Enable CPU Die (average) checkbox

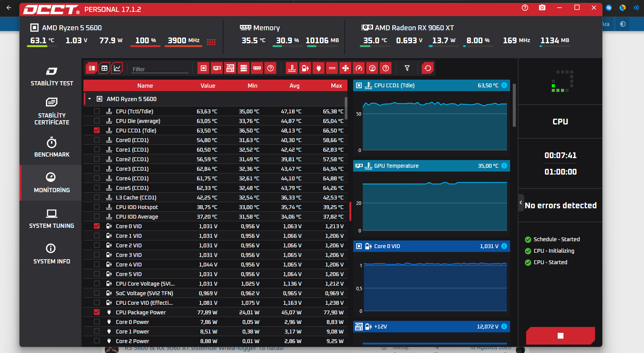click(x=97, y=121)
